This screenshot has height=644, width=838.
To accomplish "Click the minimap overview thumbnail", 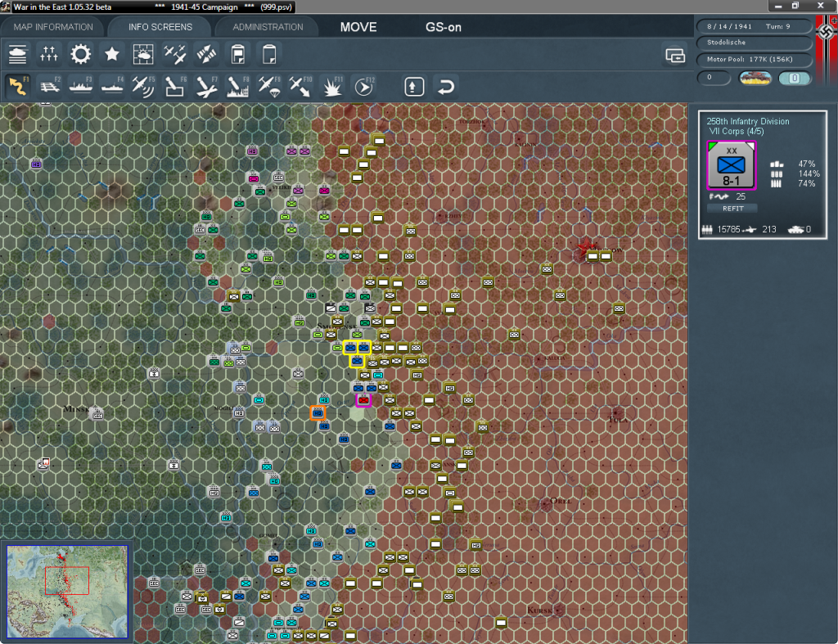I will [x=67, y=591].
